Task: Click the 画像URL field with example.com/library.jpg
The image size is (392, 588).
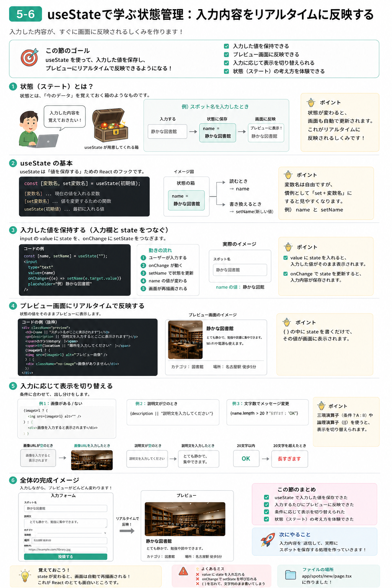Action: click(x=65, y=549)
